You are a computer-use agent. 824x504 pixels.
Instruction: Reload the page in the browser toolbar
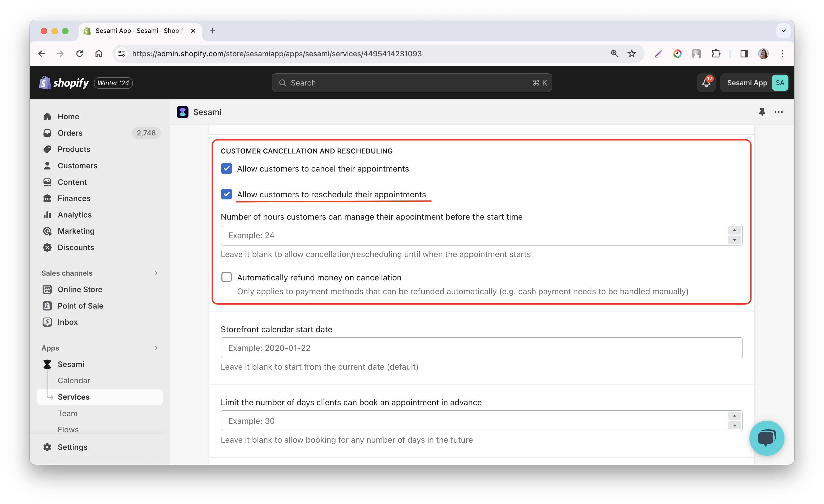coord(79,54)
